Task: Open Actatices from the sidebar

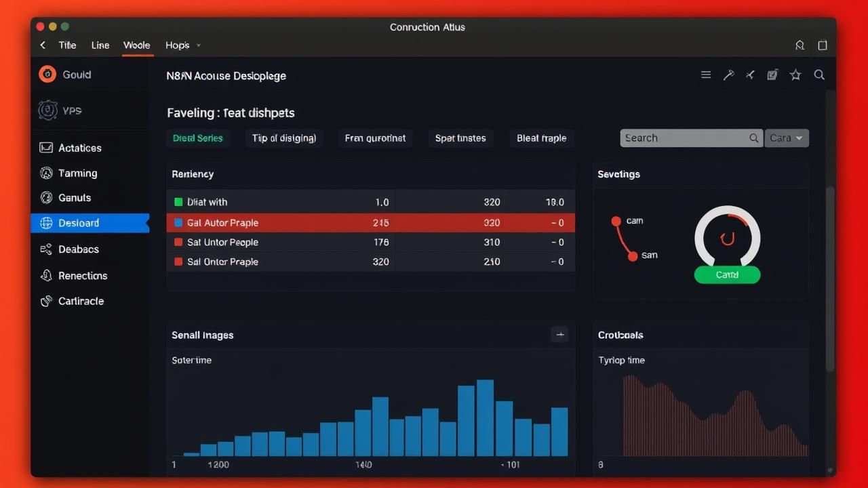Action: [79, 148]
